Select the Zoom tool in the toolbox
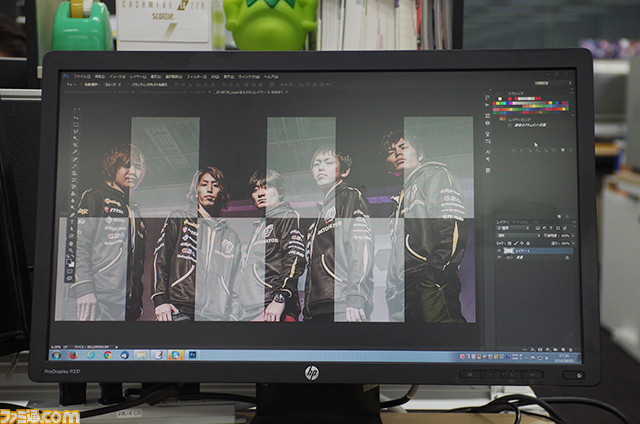The height and width of the screenshot is (424, 640). [71, 251]
